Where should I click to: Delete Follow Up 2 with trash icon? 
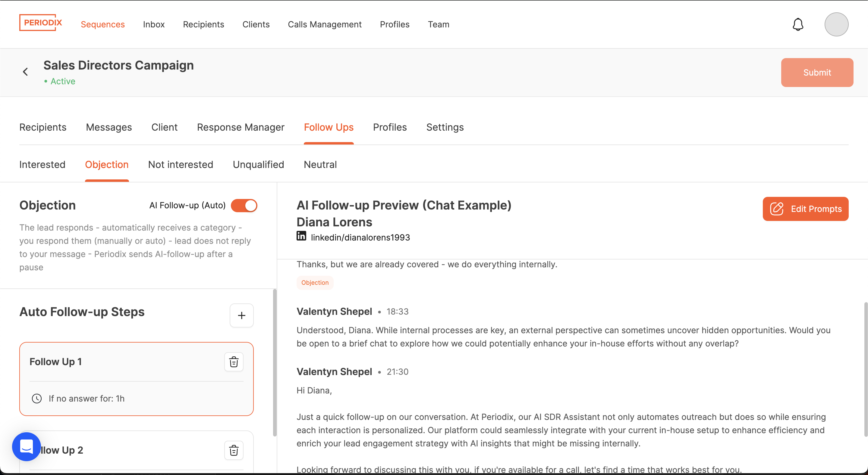pyautogui.click(x=234, y=450)
